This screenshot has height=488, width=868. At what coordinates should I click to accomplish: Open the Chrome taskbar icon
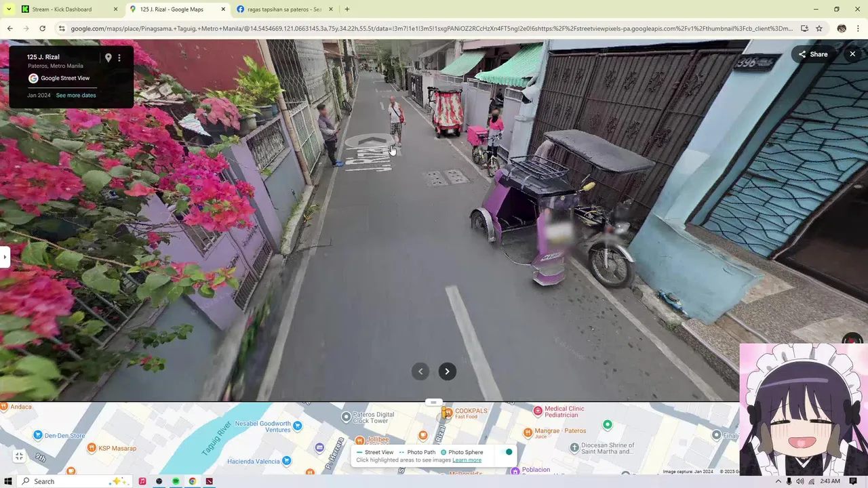193,481
